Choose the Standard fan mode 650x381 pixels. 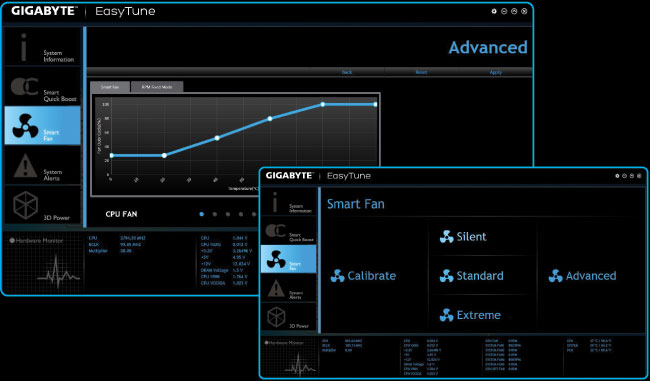point(472,276)
